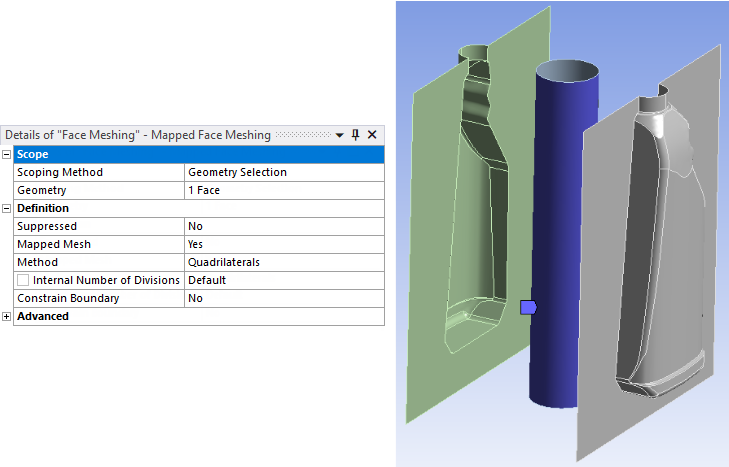Change the Constrain Boundary value No
This screenshot has width=729, height=467.
pos(284,298)
